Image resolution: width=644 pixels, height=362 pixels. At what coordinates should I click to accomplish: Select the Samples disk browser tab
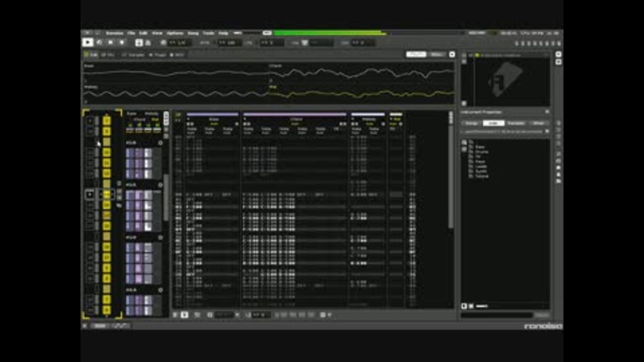click(x=516, y=123)
